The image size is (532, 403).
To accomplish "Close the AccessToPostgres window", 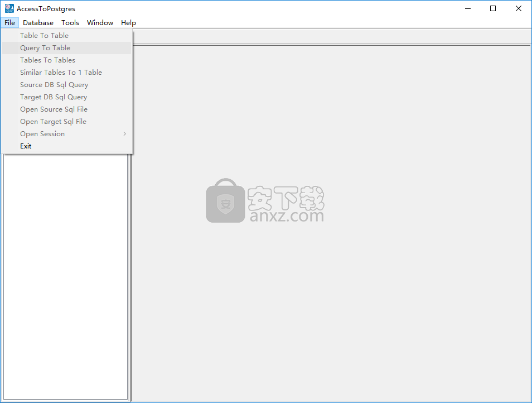I will tap(519, 8).
